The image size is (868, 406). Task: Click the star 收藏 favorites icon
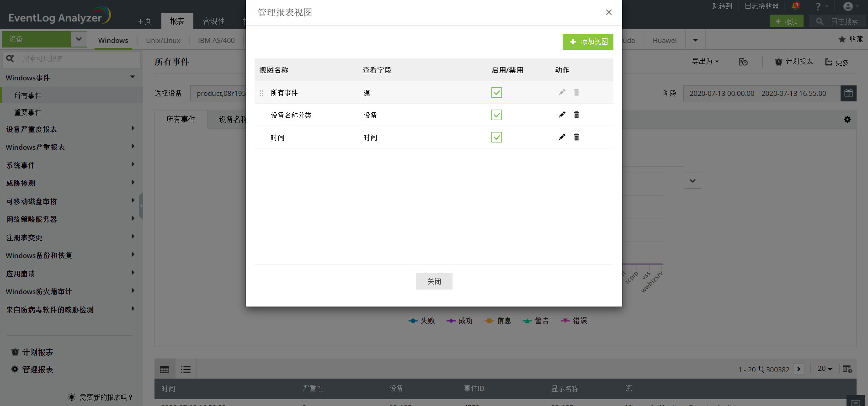(x=851, y=39)
